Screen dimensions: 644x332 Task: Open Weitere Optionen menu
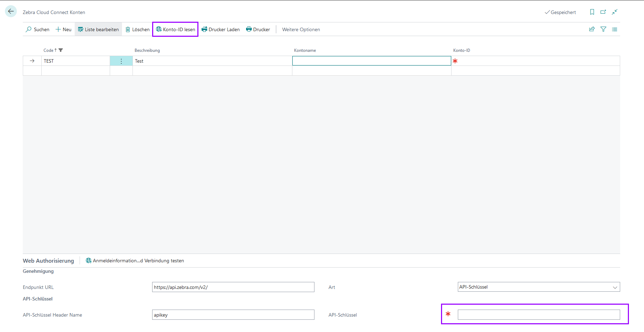(301, 29)
